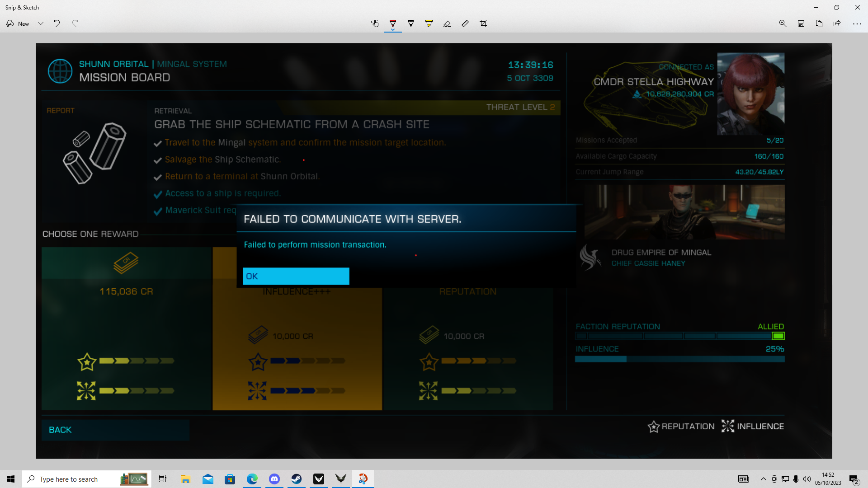Open the New snip dropdown arrow

point(41,23)
